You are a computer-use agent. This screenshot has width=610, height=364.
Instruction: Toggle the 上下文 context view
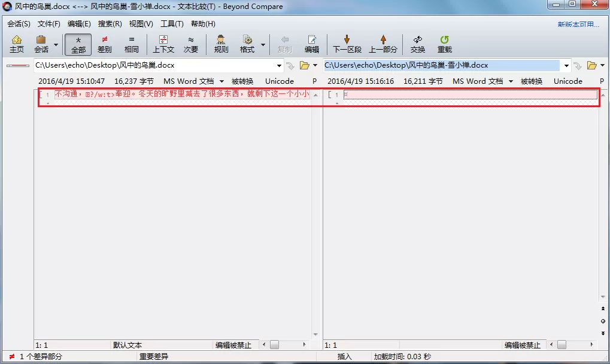163,44
